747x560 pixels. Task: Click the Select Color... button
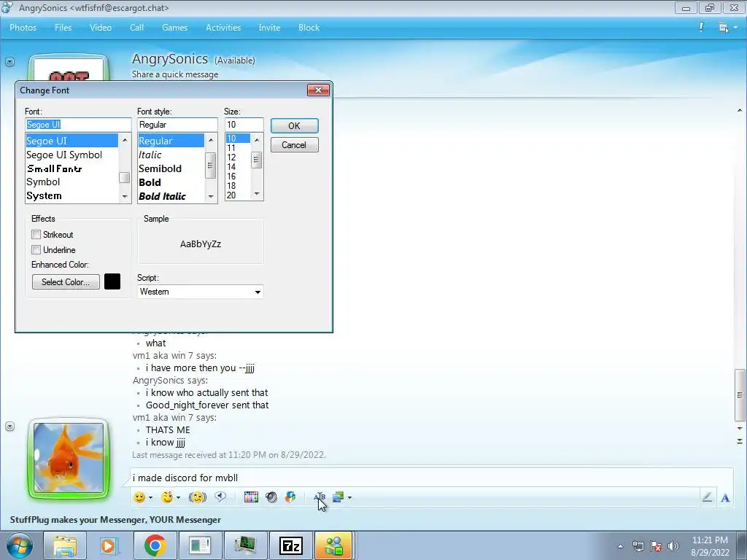[x=66, y=282]
